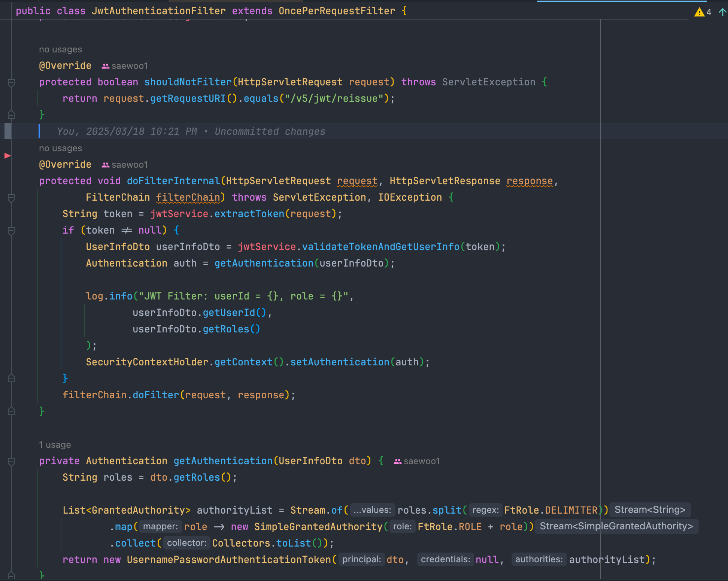Screen dimensions: 728x581
Task: Click the Stream<String> type hint
Action: [650, 510]
